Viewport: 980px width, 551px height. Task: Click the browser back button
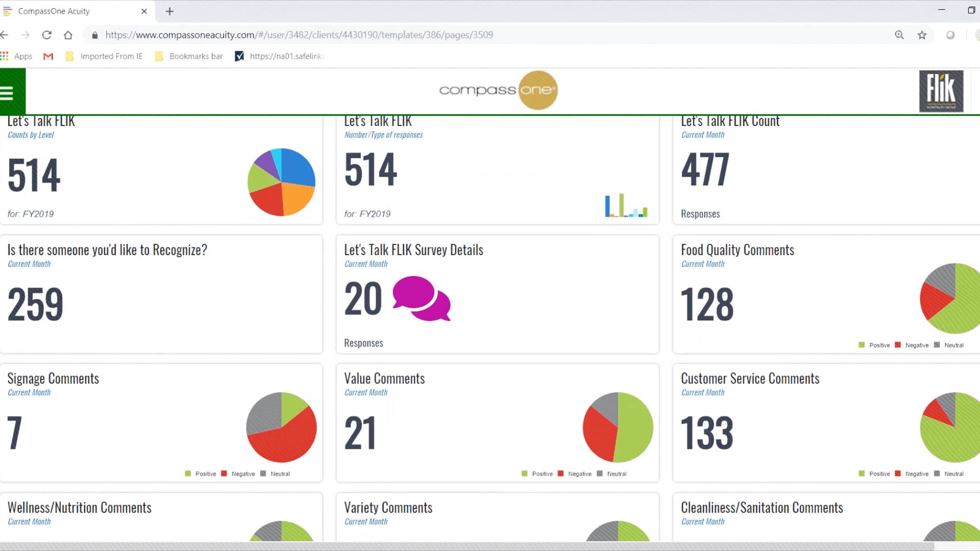click(5, 35)
